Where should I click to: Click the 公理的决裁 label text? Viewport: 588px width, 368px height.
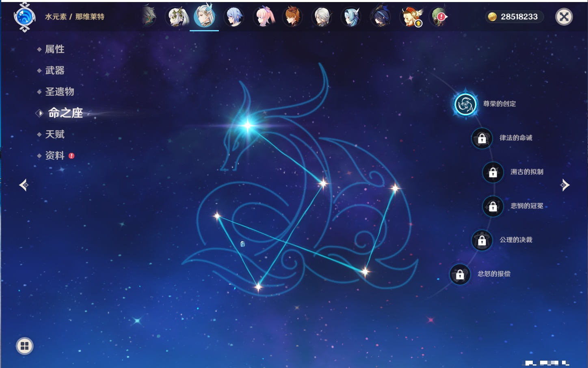[516, 240]
